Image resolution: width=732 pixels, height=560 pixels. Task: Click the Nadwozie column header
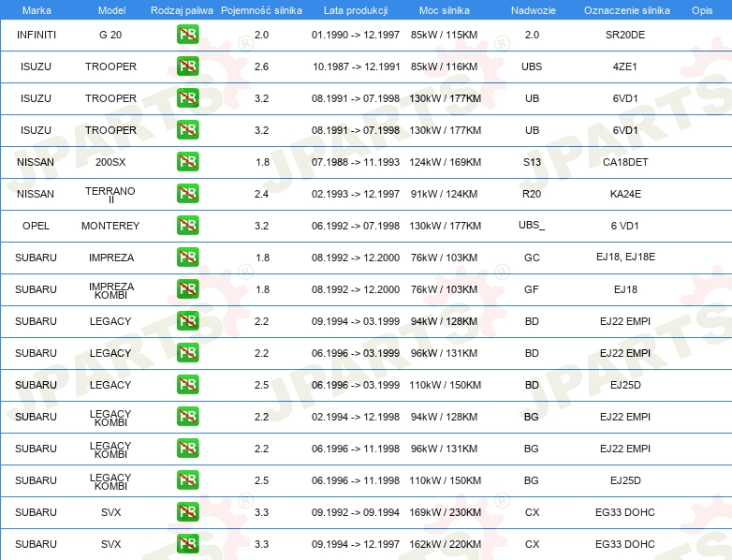click(x=534, y=10)
